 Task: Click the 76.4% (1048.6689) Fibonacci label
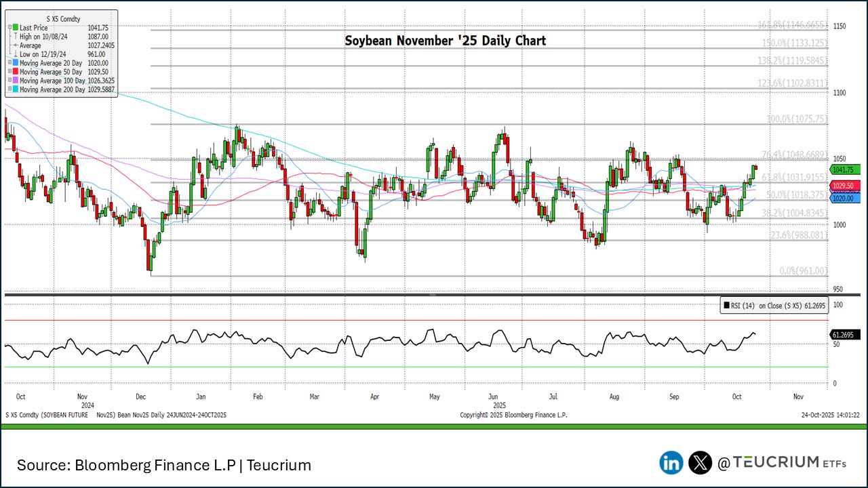(x=795, y=155)
